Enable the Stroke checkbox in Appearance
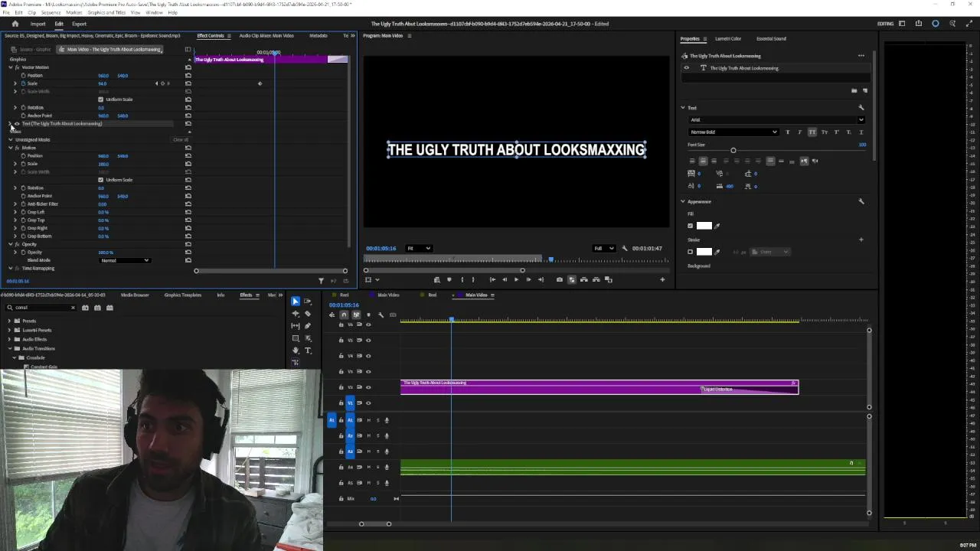The width and height of the screenshot is (980, 551). click(x=690, y=252)
